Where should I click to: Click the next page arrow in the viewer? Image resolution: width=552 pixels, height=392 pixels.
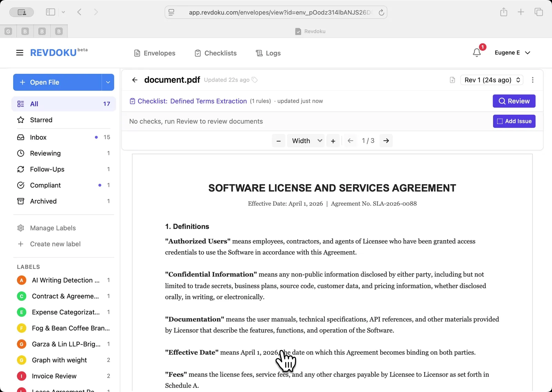(x=386, y=140)
